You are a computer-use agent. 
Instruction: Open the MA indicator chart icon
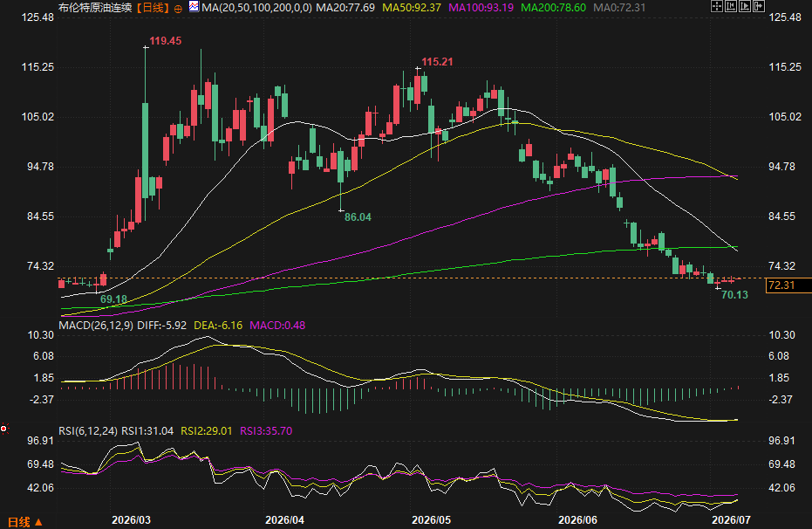click(194, 7)
